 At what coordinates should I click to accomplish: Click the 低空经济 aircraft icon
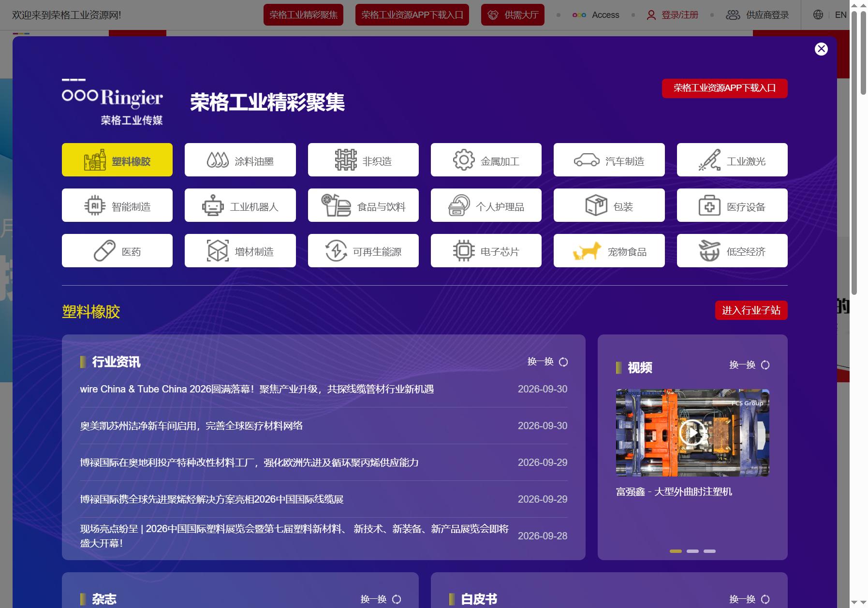click(x=709, y=251)
